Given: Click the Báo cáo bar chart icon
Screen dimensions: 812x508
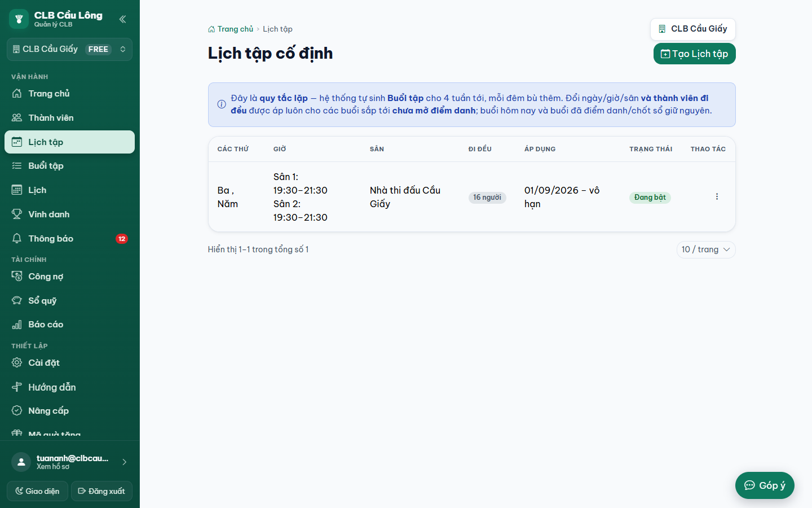Looking at the screenshot, I should click(x=17, y=325).
